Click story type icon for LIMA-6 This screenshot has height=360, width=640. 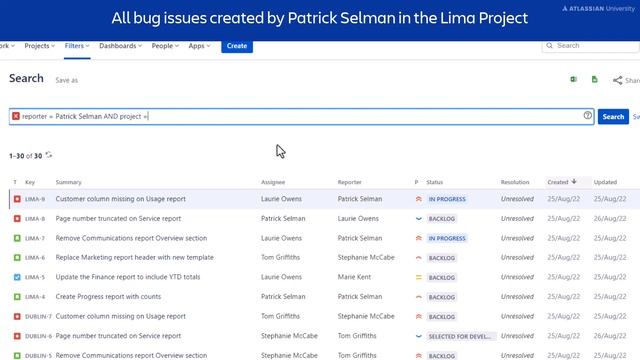pyautogui.click(x=17, y=258)
